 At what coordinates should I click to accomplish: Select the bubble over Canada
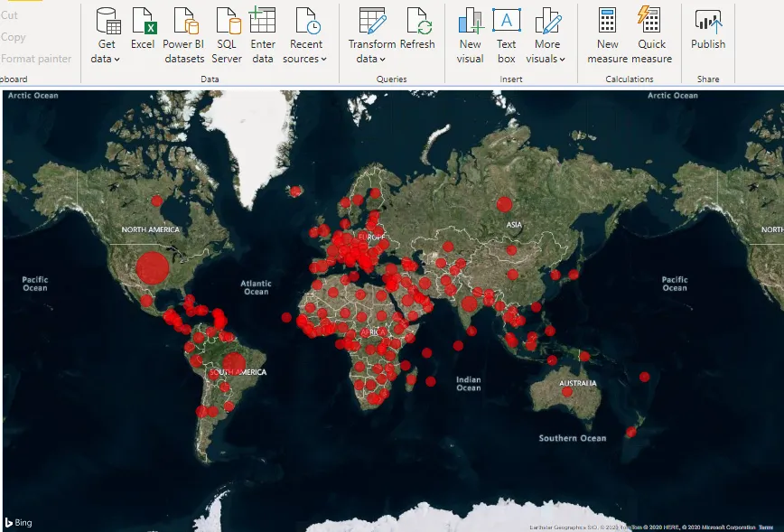(x=156, y=201)
